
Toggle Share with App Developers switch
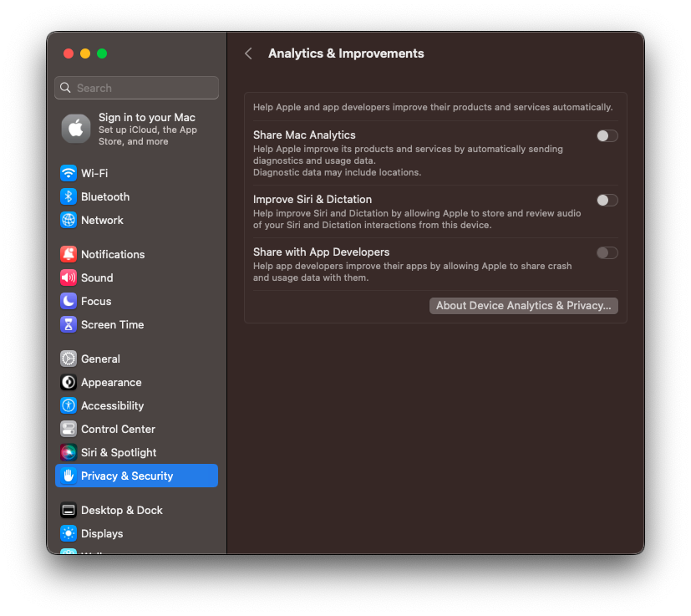point(607,252)
